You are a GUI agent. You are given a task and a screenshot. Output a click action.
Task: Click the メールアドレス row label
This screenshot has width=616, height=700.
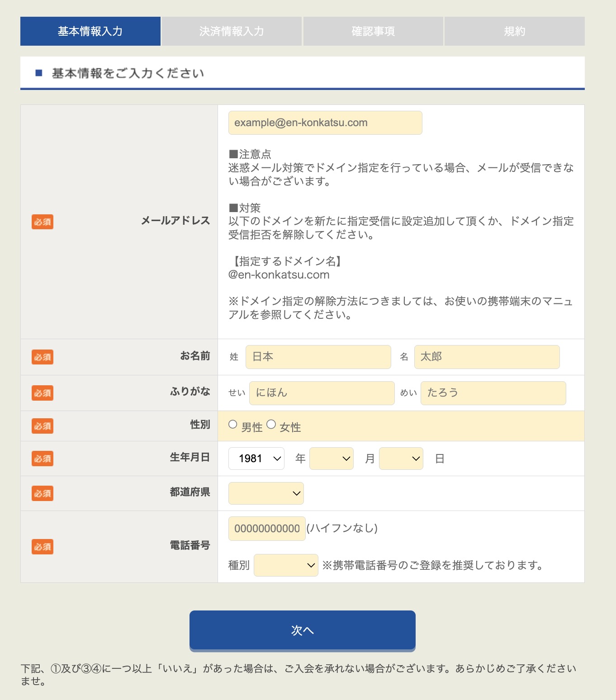click(175, 221)
